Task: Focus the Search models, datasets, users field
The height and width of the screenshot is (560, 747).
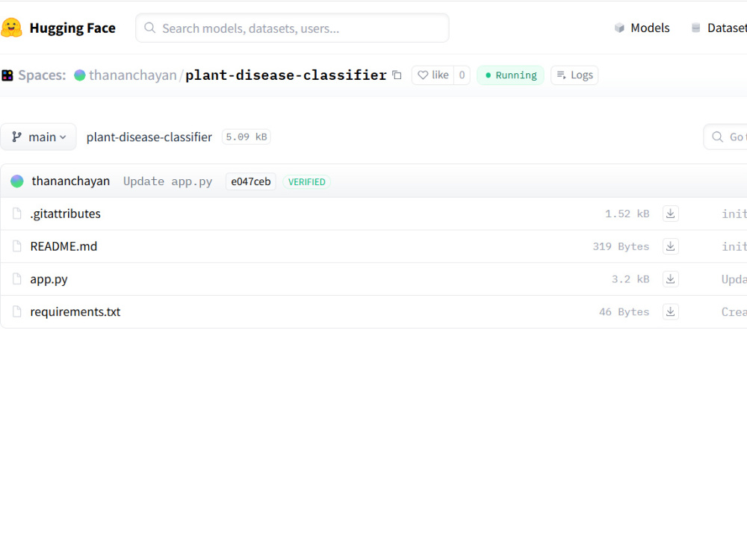Action: click(x=292, y=28)
